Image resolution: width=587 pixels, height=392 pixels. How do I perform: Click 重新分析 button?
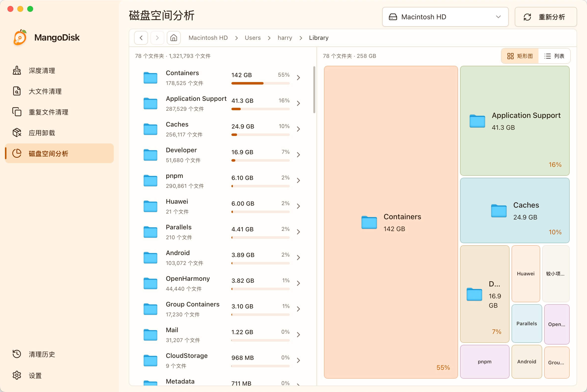pos(546,17)
